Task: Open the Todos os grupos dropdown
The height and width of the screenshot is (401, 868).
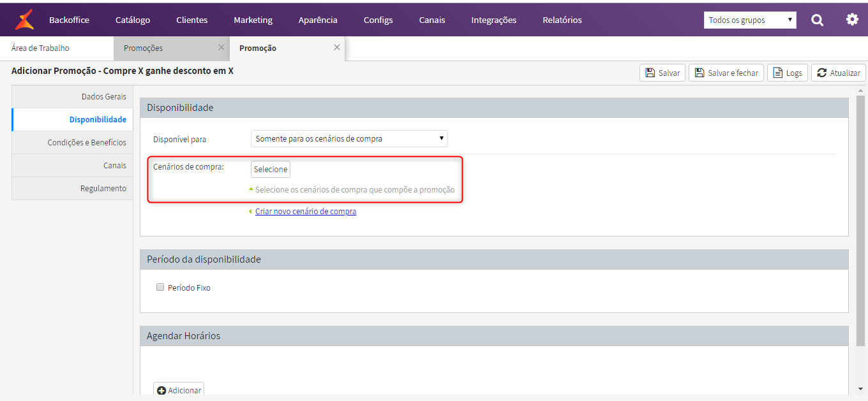Action: 750,20
